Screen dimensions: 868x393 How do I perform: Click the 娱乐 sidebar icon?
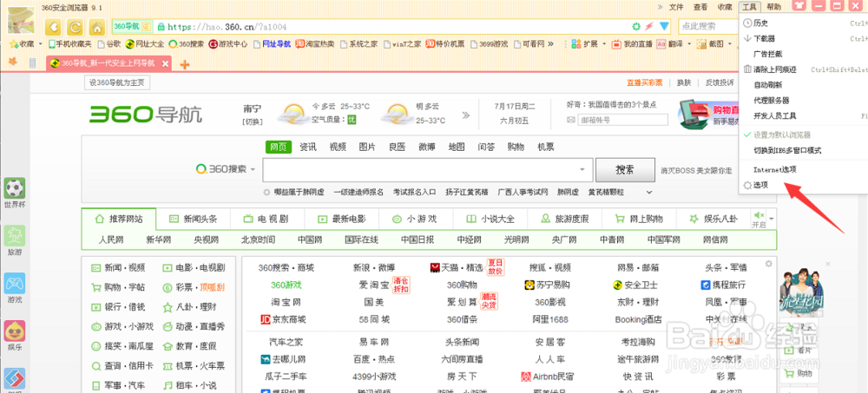point(15,331)
